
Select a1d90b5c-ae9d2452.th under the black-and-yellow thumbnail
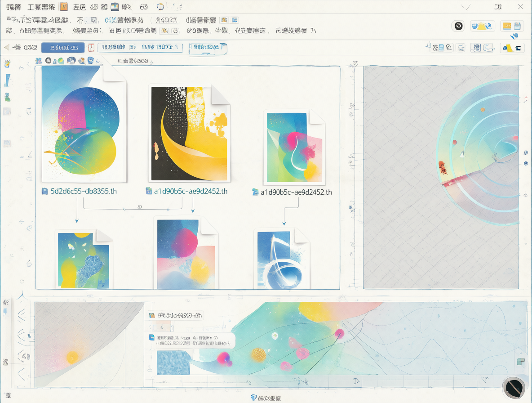pyautogui.click(x=191, y=192)
